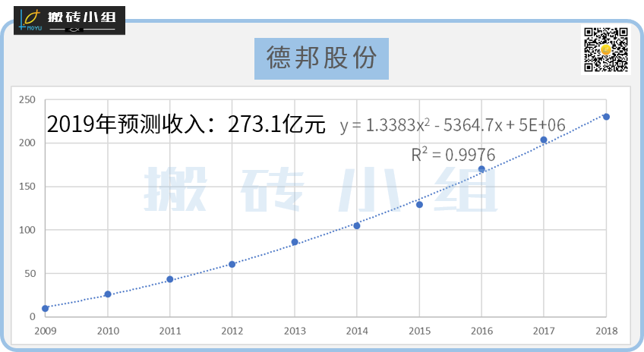The image size is (644, 352).
Task: Click the 搬砖小组 MOYU logo
Action: pos(69,20)
